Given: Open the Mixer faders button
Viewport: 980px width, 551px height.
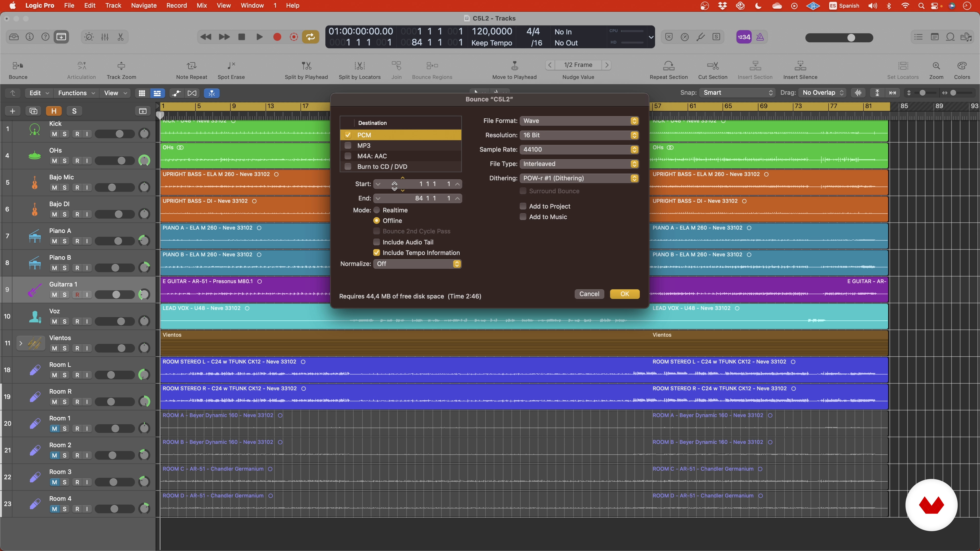Looking at the screenshot, I should click(105, 37).
